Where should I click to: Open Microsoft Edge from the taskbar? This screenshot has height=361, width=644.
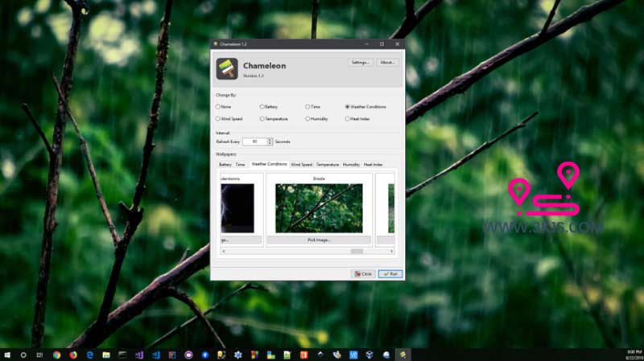90,354
